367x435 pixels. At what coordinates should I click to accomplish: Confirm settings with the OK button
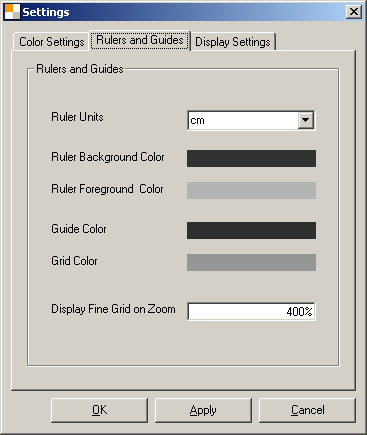pos(99,410)
